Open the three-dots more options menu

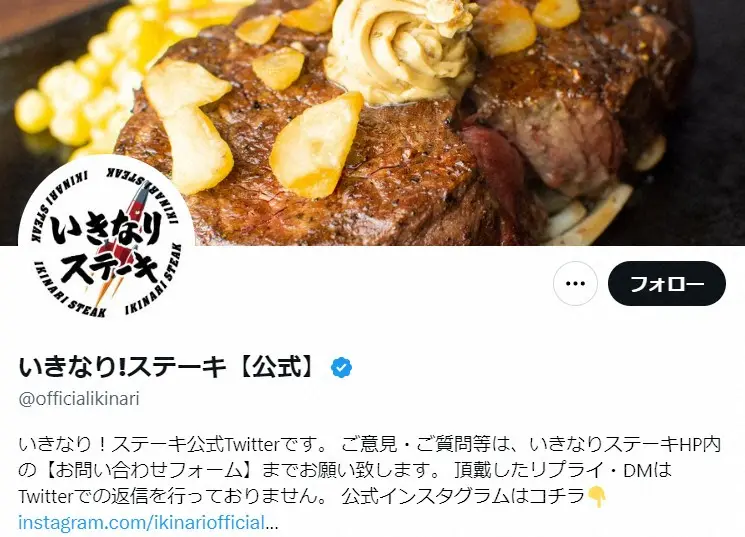(575, 283)
